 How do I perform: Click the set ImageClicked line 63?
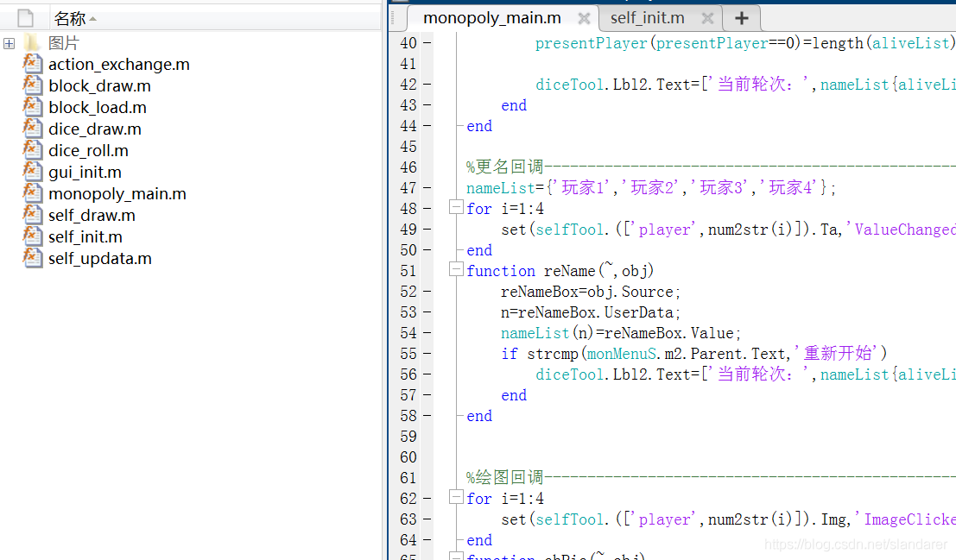[x=729, y=519]
